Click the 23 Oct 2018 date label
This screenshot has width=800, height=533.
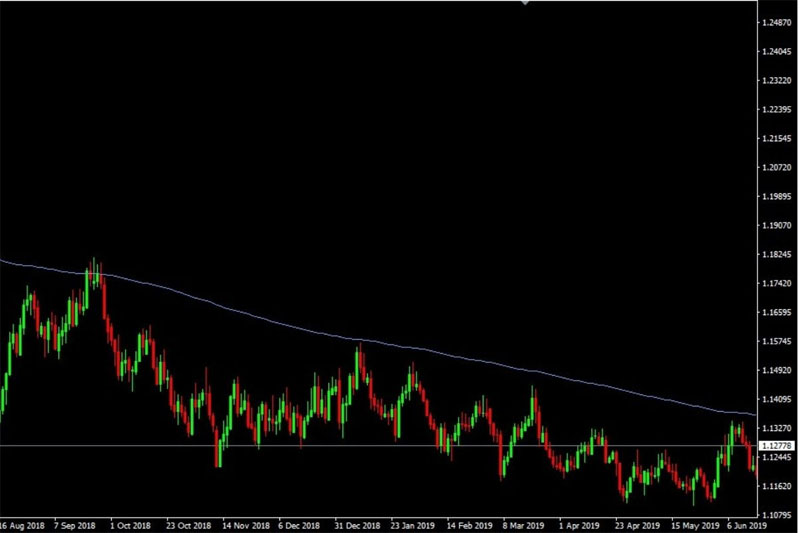pos(188,526)
